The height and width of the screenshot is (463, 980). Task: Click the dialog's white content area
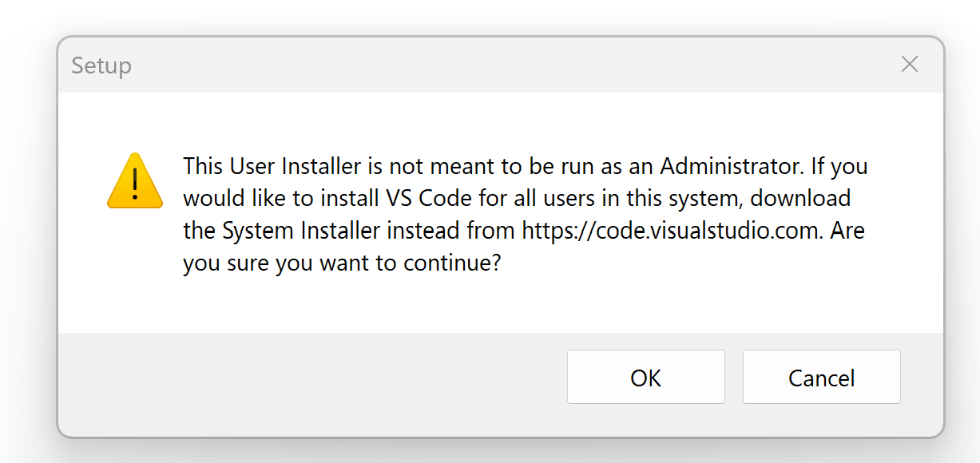(x=479, y=303)
